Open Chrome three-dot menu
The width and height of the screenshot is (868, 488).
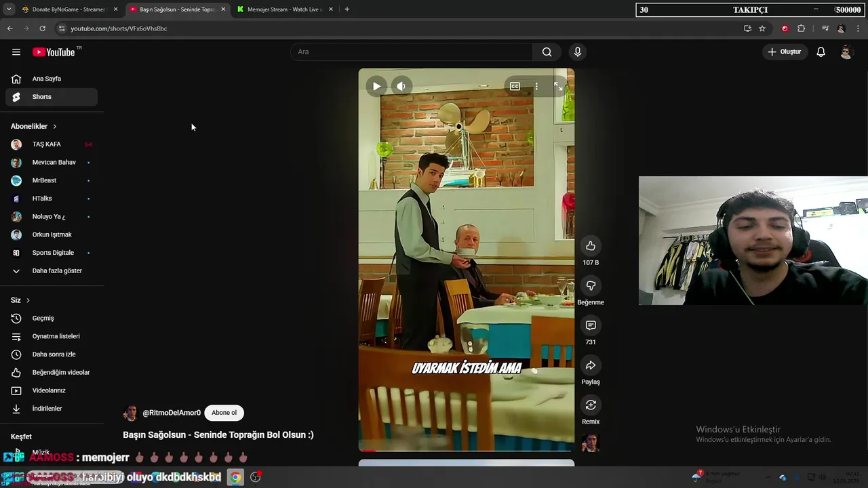pos(859,28)
